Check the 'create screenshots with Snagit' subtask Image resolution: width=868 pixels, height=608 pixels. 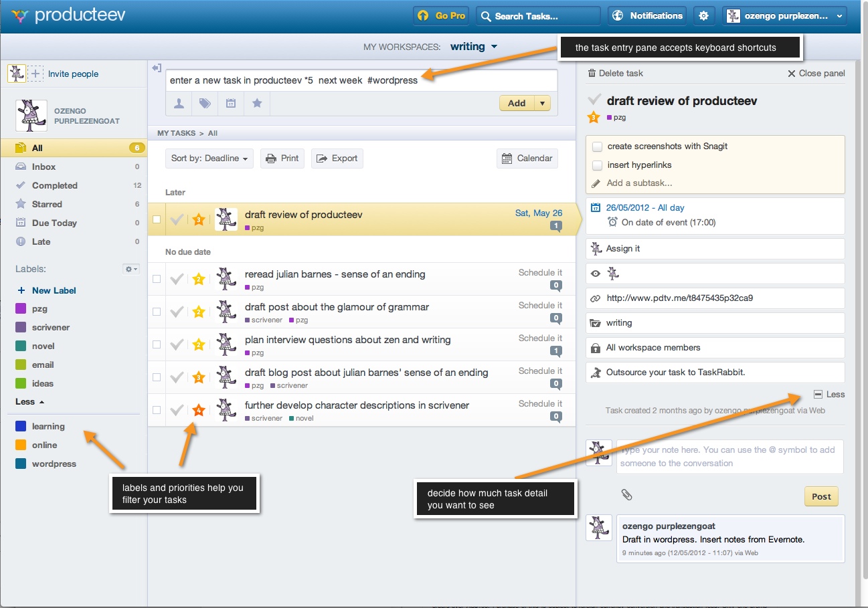coord(598,146)
